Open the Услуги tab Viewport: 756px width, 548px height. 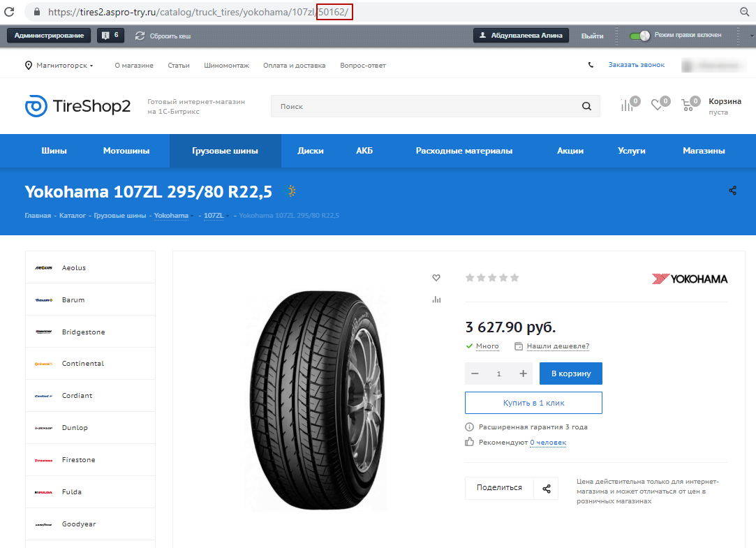pos(632,151)
